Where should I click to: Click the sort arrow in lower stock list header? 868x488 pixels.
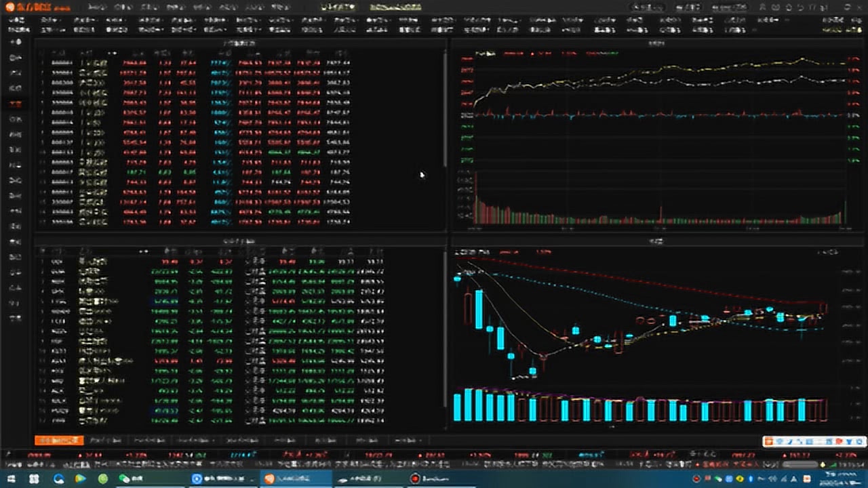click(144, 251)
